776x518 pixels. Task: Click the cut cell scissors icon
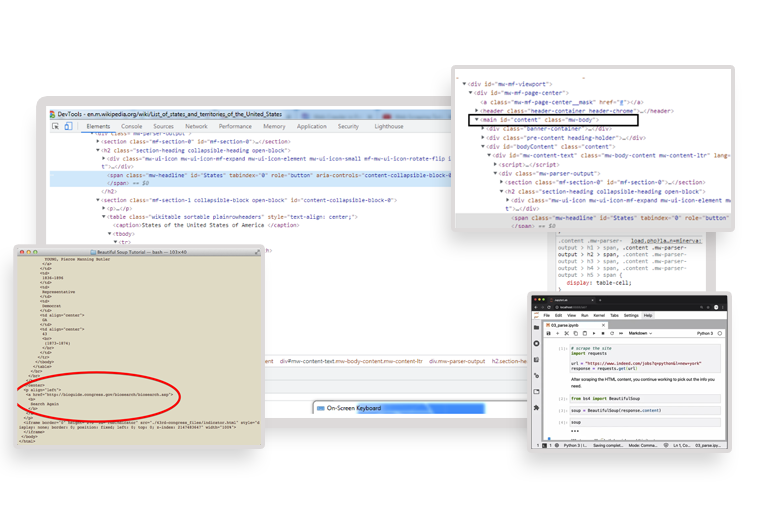tap(567, 333)
